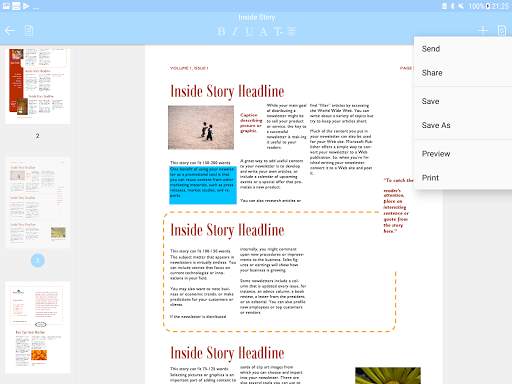Open the page thumbnail with orange flower image
Viewport: 512px width, 384px height.
tap(38, 327)
